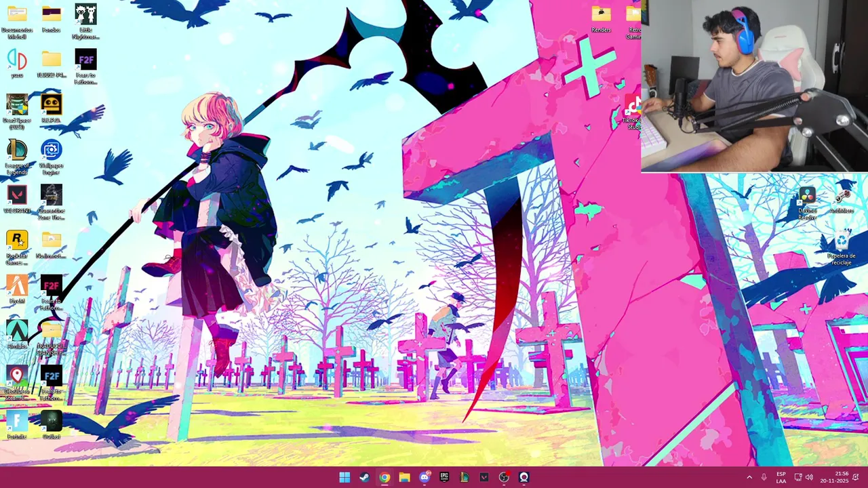This screenshot has height=488, width=868.
Task: Open the League of Legends desktop shortcut
Action: tap(17, 157)
